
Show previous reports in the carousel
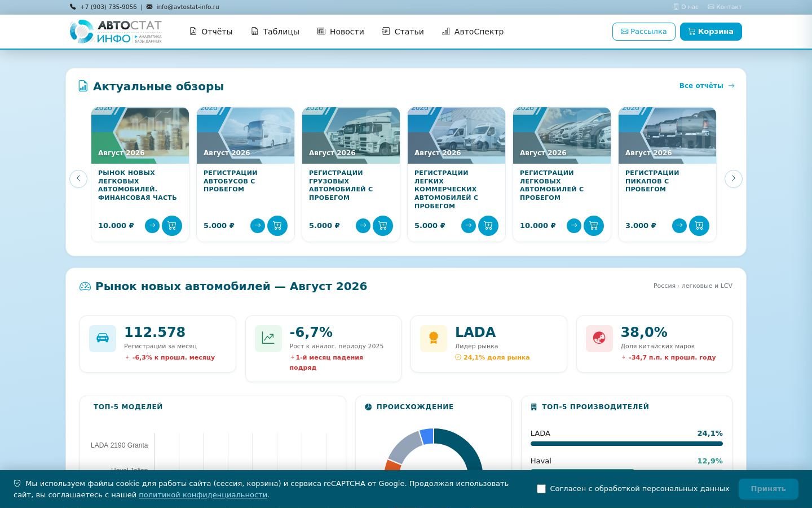pyautogui.click(x=78, y=179)
